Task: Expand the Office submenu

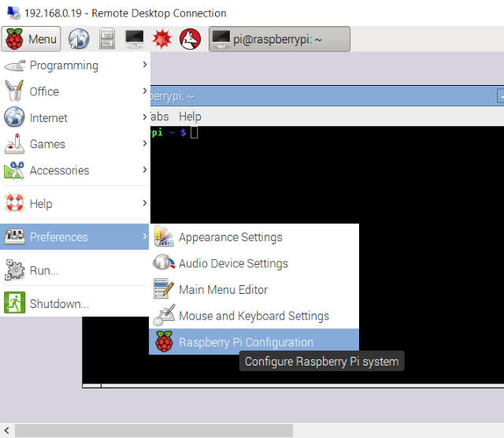Action: [75, 91]
